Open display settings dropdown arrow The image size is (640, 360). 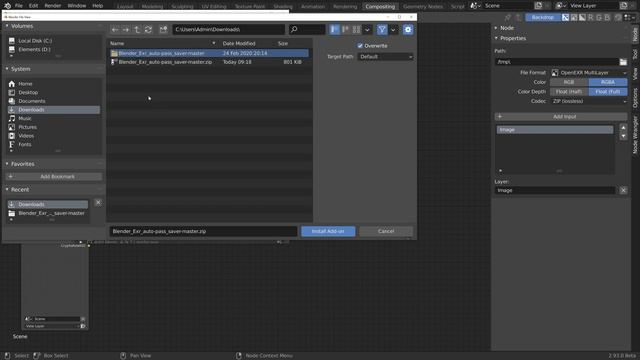click(367, 29)
